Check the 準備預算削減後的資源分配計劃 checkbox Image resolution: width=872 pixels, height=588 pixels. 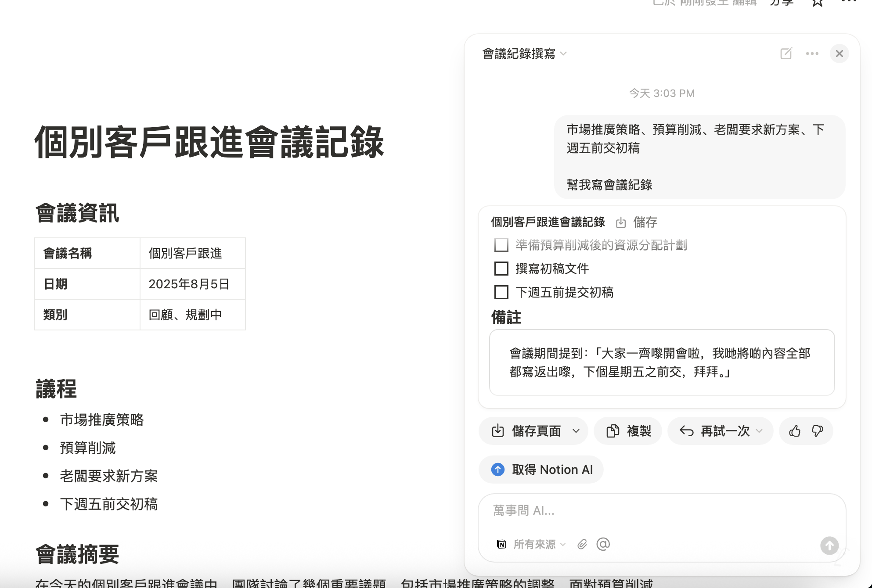coord(501,245)
